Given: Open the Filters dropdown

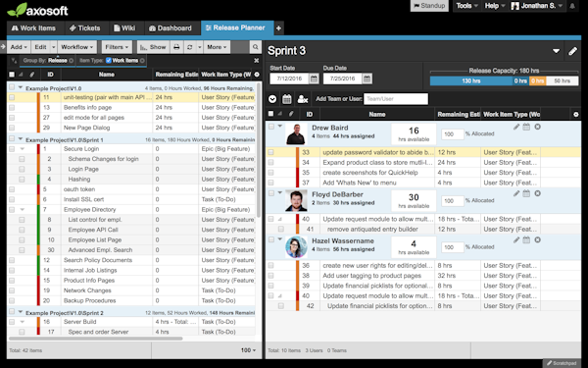Looking at the screenshot, I should (x=117, y=47).
